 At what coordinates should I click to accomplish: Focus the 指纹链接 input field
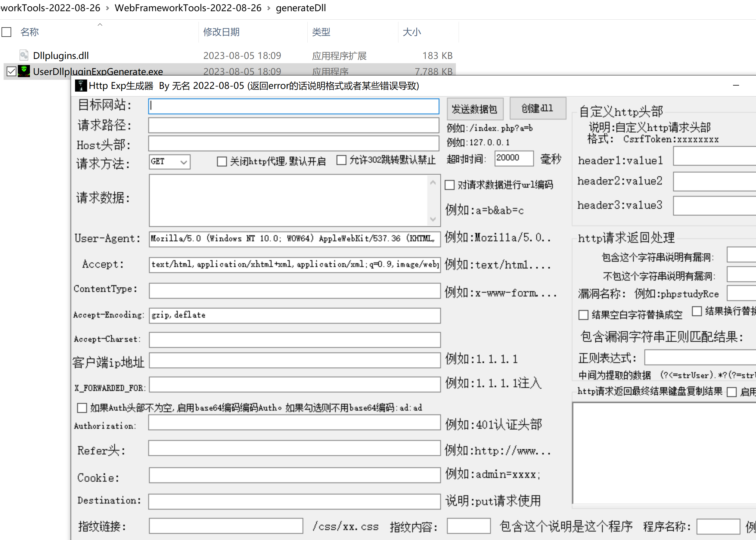226,526
